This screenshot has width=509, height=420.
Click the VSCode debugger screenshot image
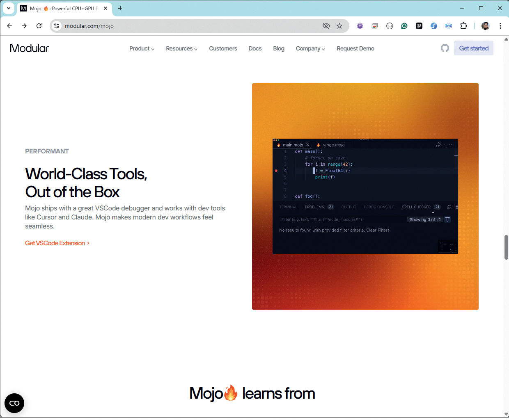click(365, 196)
